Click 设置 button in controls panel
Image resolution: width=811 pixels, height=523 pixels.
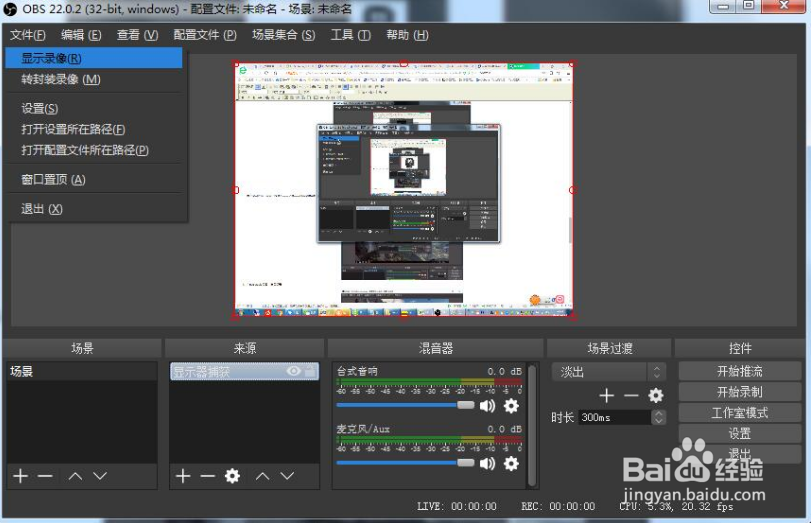click(740, 433)
